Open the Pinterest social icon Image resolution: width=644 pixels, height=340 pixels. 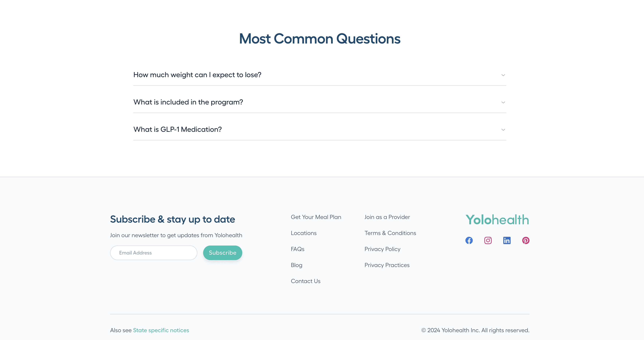tap(526, 240)
